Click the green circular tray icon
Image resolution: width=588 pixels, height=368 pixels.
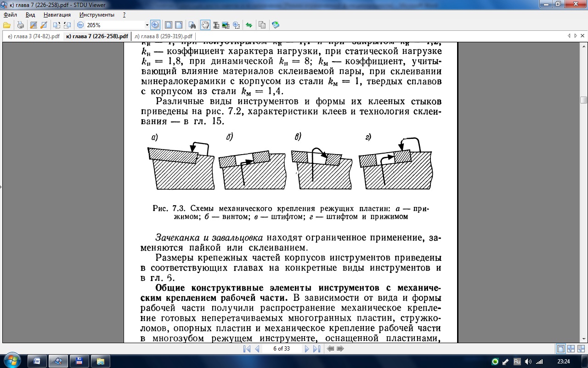(x=495, y=362)
